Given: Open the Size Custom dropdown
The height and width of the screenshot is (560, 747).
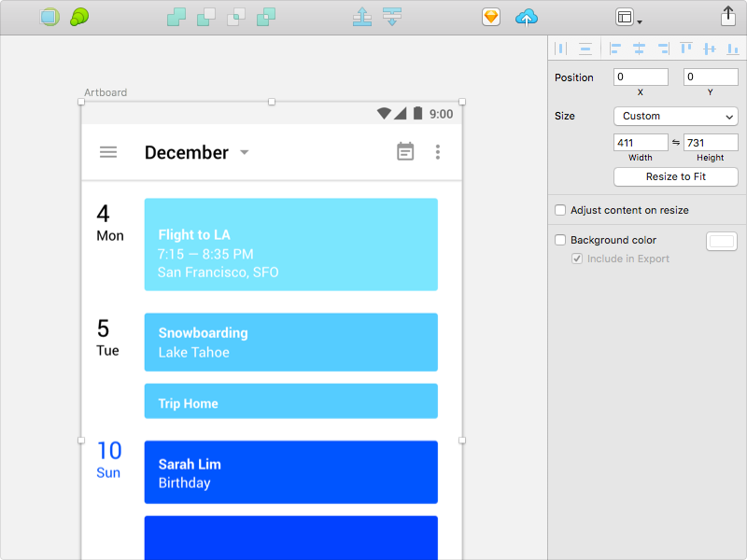Looking at the screenshot, I should click(675, 116).
